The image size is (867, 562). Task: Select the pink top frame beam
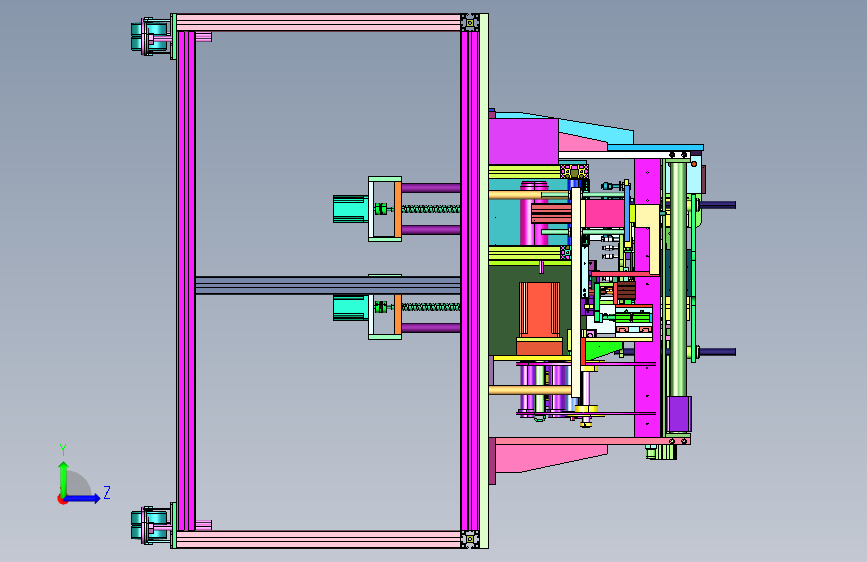click(318, 23)
